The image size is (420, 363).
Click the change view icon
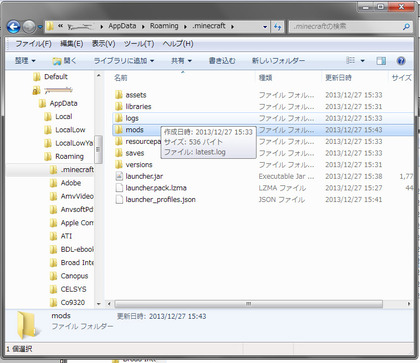click(x=350, y=60)
